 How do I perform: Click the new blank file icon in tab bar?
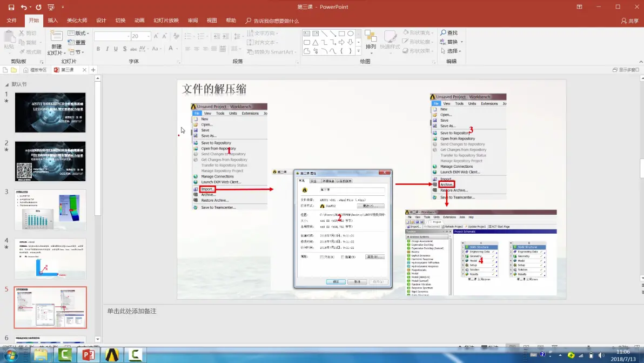(x=5, y=70)
